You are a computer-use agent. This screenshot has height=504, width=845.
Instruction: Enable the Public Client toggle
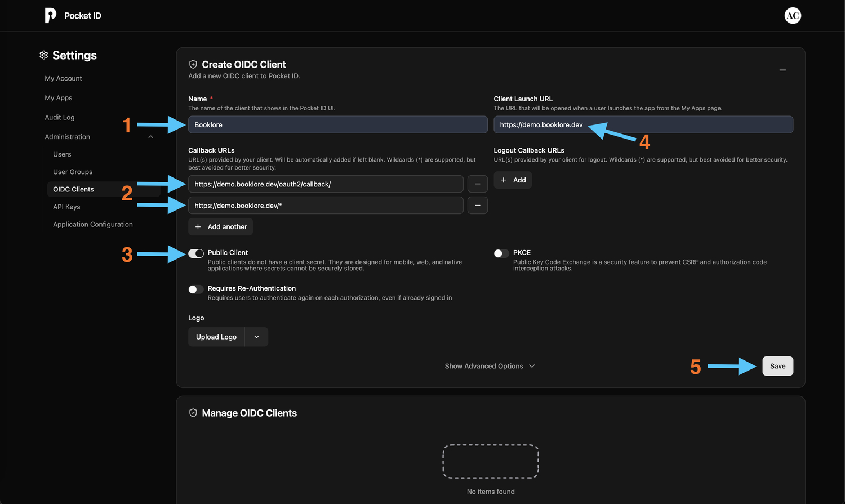pyautogui.click(x=195, y=253)
